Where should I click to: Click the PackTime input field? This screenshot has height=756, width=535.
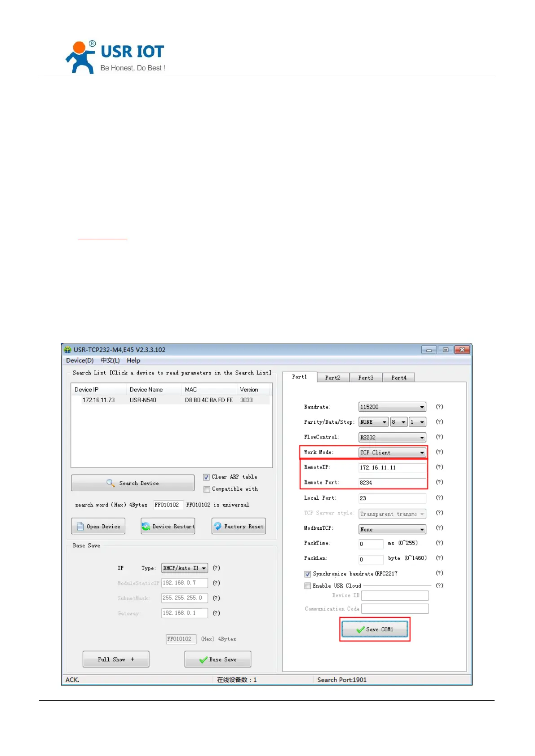(x=371, y=544)
